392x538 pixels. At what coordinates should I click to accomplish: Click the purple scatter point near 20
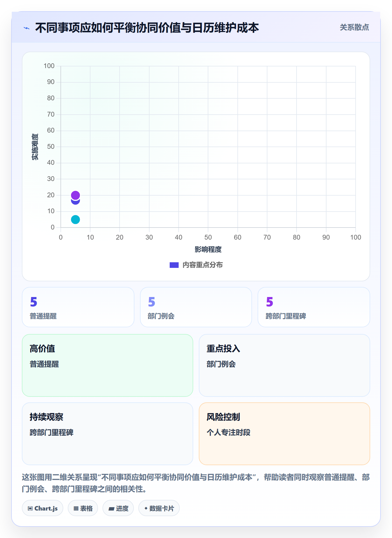(x=75, y=195)
